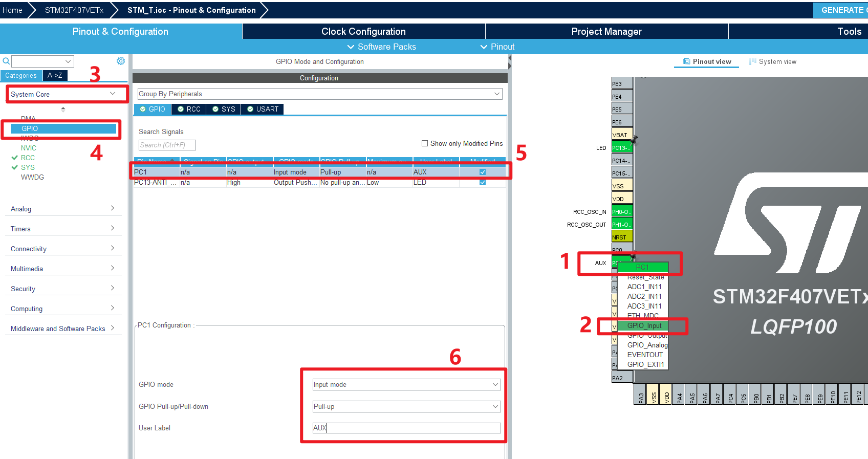
Task: Click the STM_T.ioc breadcrumb item
Action: click(191, 10)
